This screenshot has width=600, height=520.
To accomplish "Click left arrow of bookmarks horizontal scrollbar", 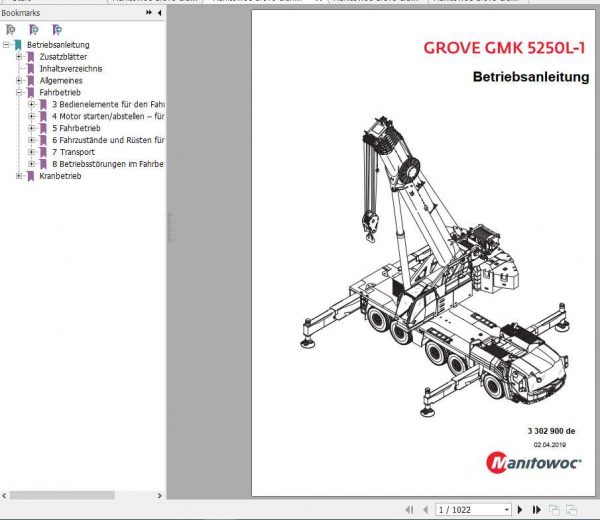I will point(4,495).
